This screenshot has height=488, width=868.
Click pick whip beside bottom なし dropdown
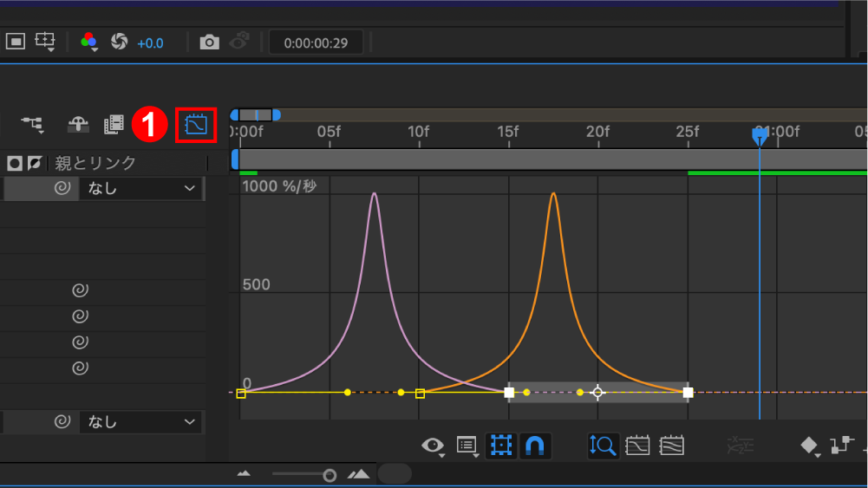[62, 421]
